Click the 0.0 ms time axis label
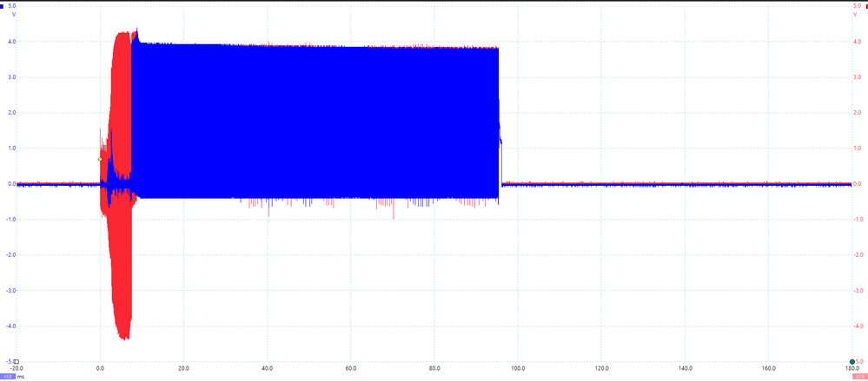The image size is (868, 382). tap(100, 367)
